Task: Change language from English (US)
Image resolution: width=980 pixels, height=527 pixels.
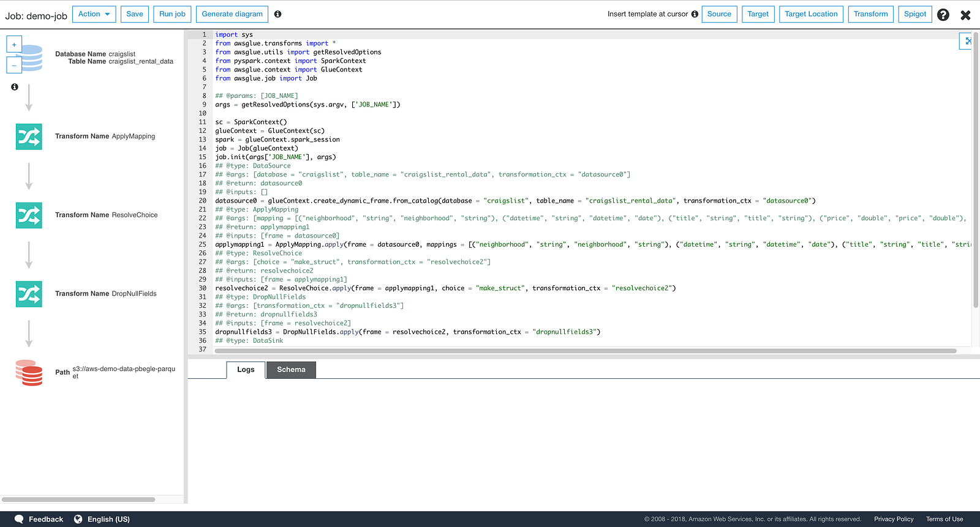Action: pyautogui.click(x=108, y=519)
